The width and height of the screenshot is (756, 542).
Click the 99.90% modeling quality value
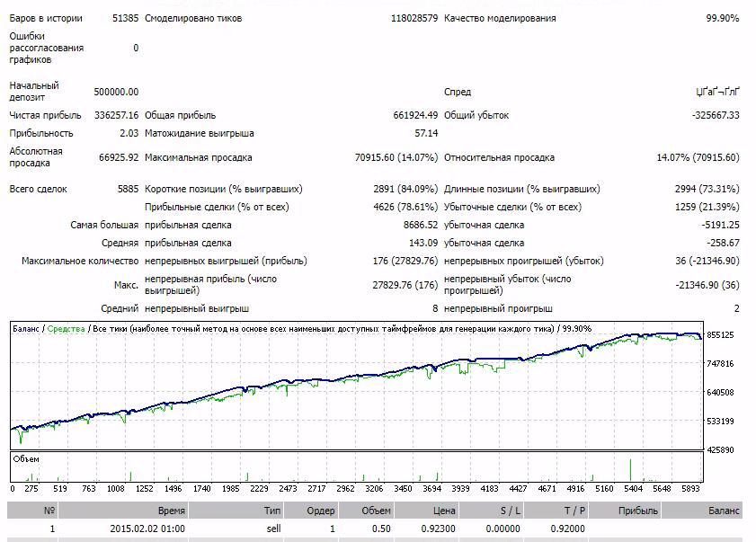pos(722,18)
